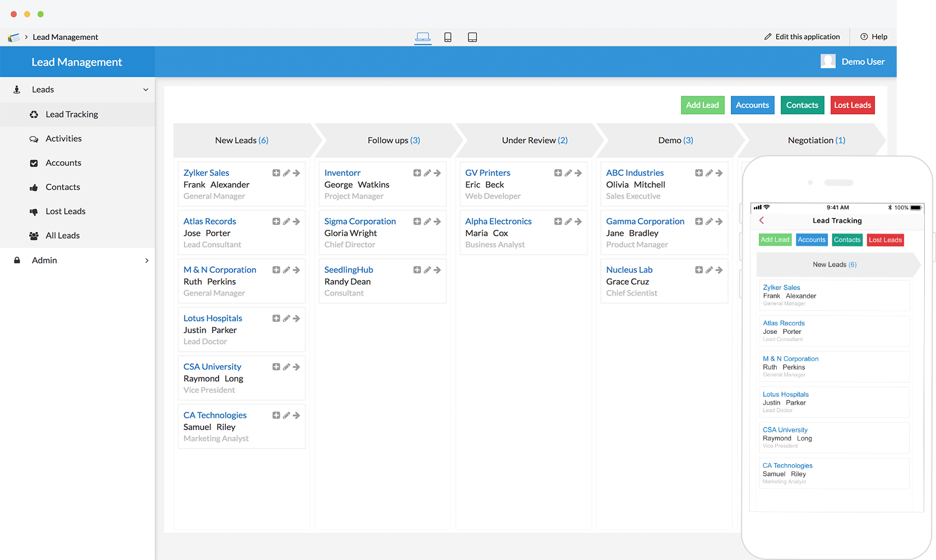Screen dimensions: 936x560
Task: Expand the Admin sidebar section
Action: (147, 260)
